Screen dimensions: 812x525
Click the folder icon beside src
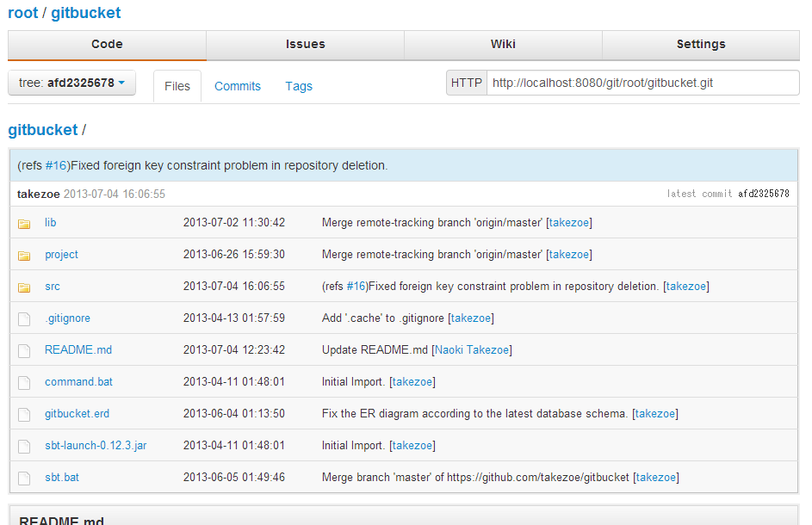(x=24, y=286)
